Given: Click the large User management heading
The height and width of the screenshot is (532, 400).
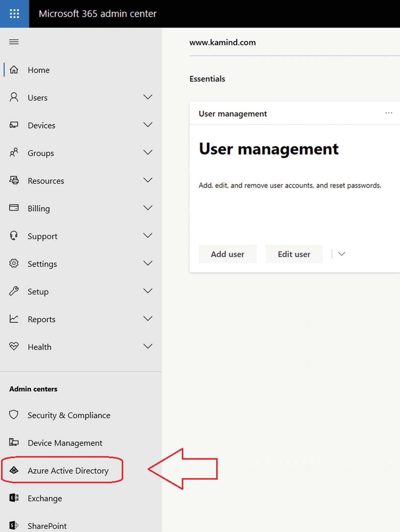Looking at the screenshot, I should coord(269,149).
